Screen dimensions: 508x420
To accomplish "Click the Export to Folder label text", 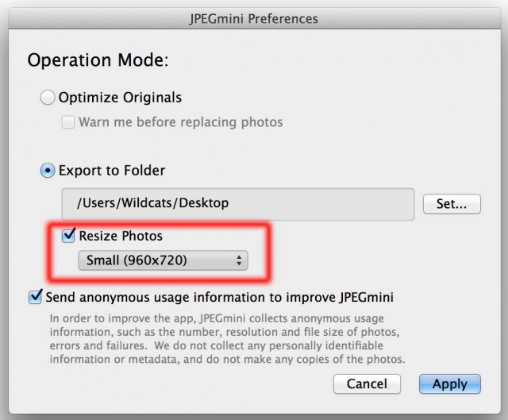I will coord(112,171).
